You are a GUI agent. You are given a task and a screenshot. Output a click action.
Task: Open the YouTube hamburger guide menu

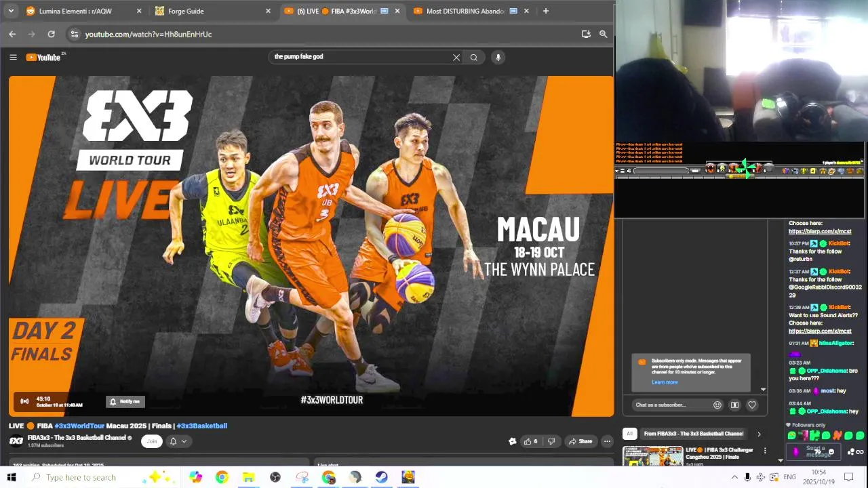coord(13,57)
